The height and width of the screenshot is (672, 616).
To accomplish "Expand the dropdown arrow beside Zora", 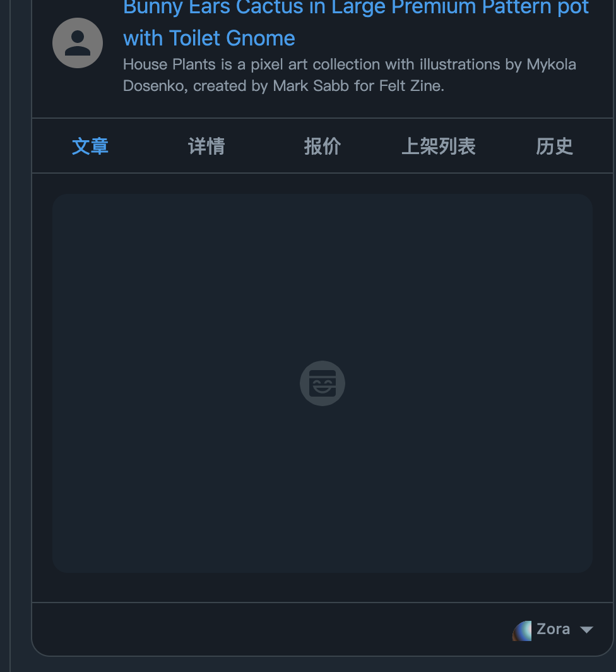I will tap(586, 630).
